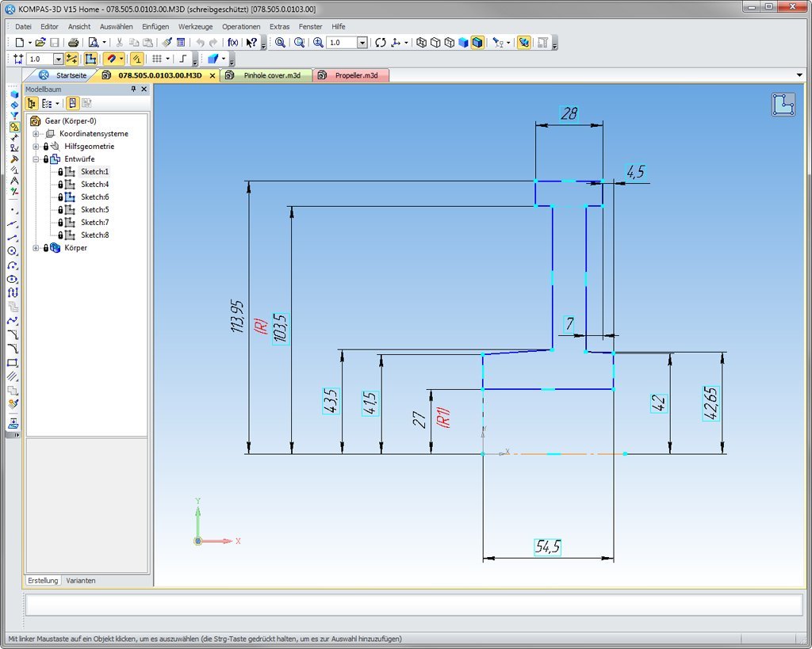Select Sketch:6 in the model tree

coord(95,197)
